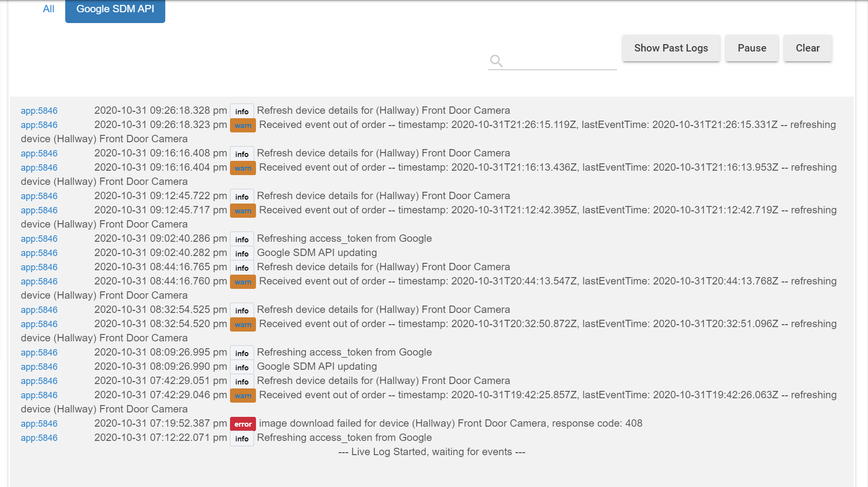This screenshot has height=487, width=868.
Task: Click info badge on 07:12:22.071 entry
Action: tap(242, 438)
